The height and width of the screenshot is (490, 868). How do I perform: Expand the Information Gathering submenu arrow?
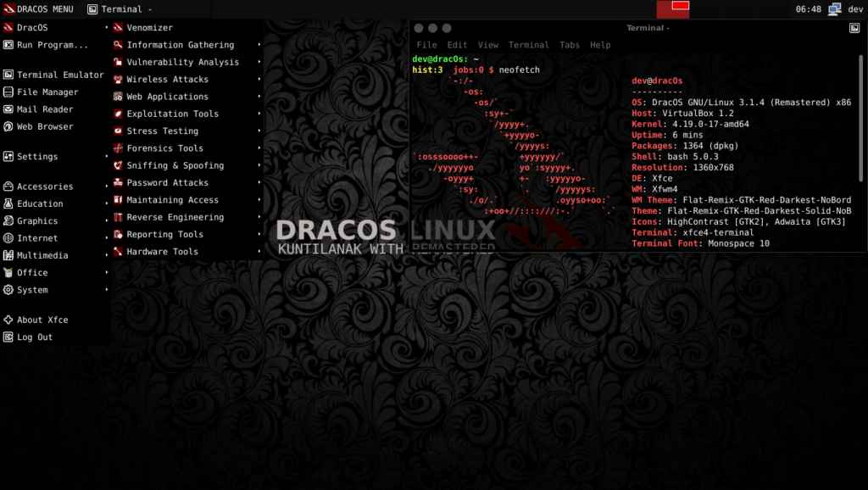pos(259,45)
